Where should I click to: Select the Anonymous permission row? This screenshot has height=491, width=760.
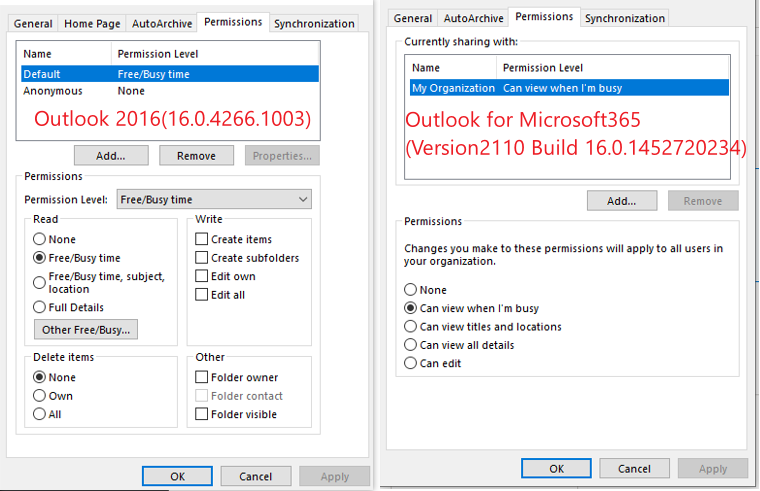[x=170, y=91]
